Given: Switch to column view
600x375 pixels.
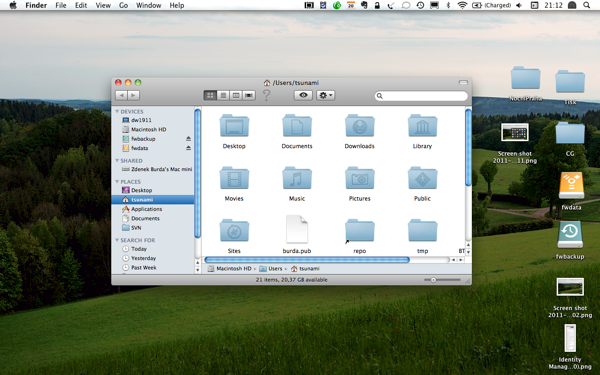Looking at the screenshot, I should point(236,95).
